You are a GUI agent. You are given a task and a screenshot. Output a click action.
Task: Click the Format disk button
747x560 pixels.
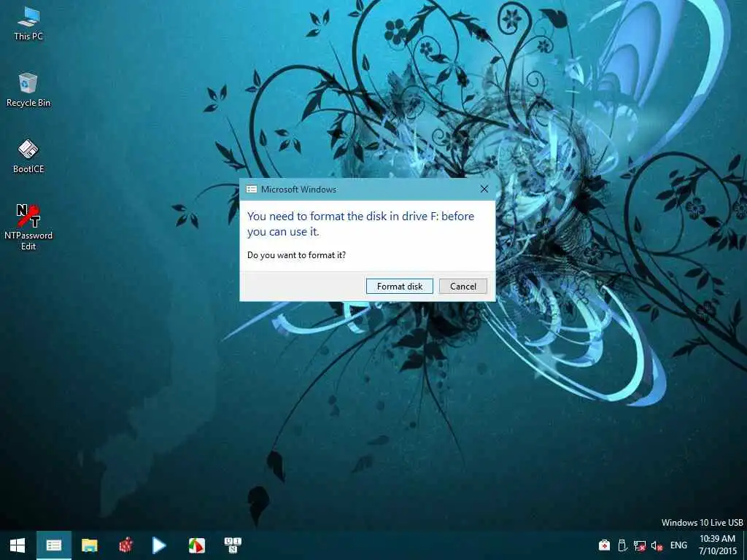pos(399,286)
